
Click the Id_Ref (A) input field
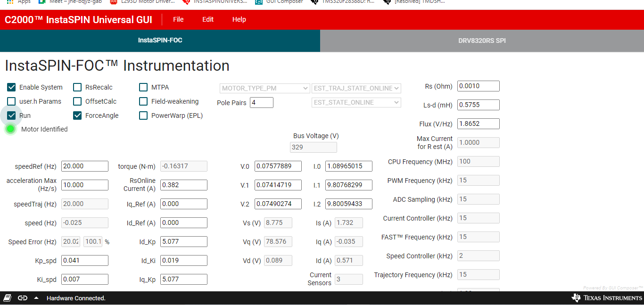(184, 223)
